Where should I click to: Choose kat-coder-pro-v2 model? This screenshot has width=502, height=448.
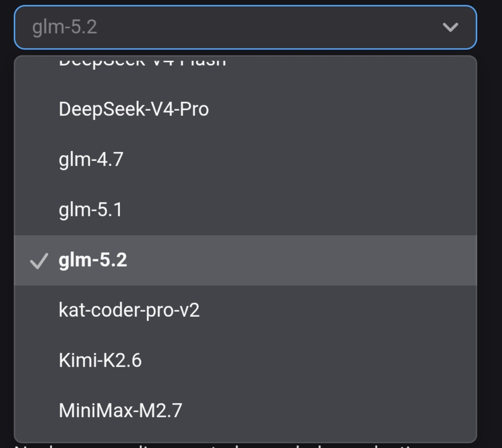click(246, 310)
